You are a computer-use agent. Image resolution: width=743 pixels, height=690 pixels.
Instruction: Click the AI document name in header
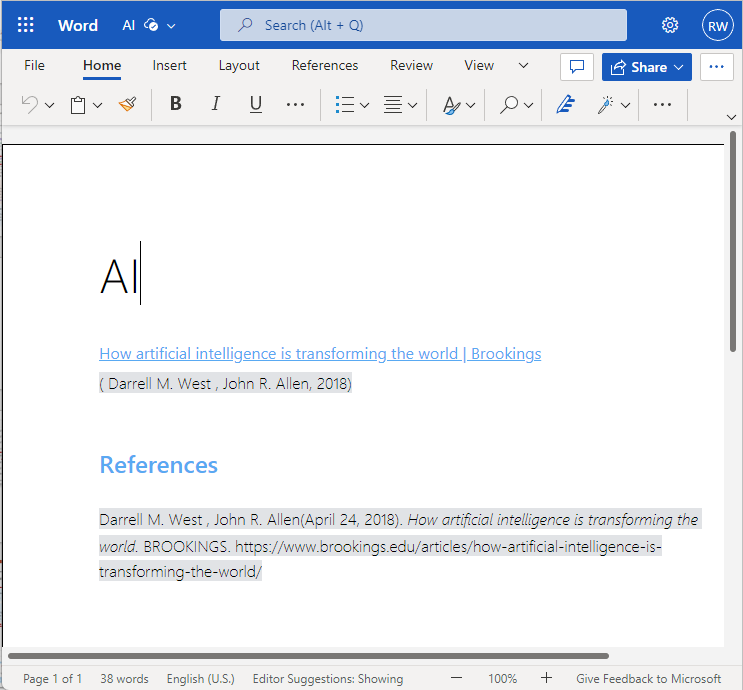click(128, 25)
